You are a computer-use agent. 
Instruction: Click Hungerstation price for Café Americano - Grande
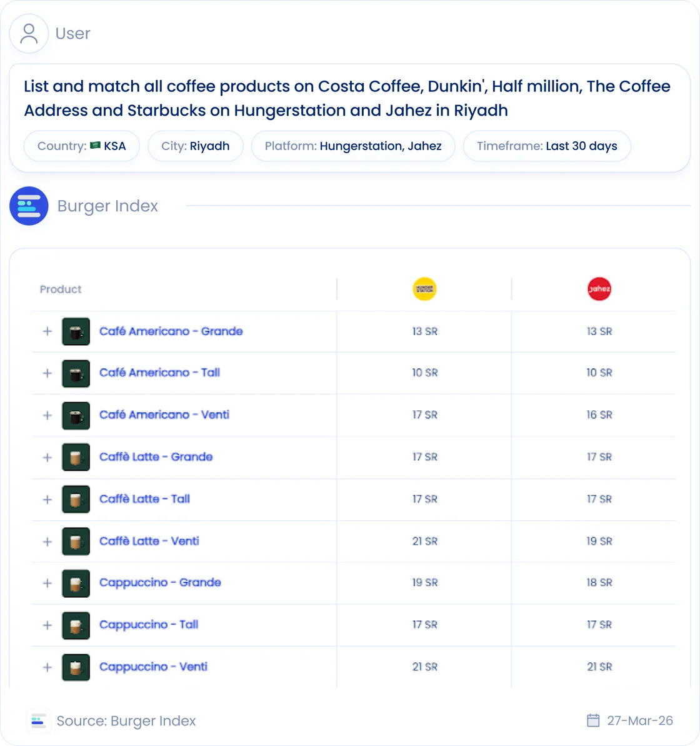[424, 331]
